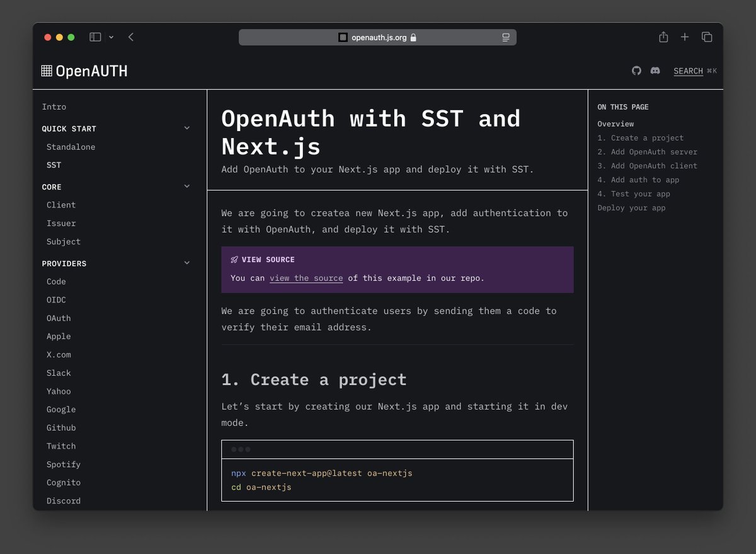Open the Slack provider page

point(59,373)
